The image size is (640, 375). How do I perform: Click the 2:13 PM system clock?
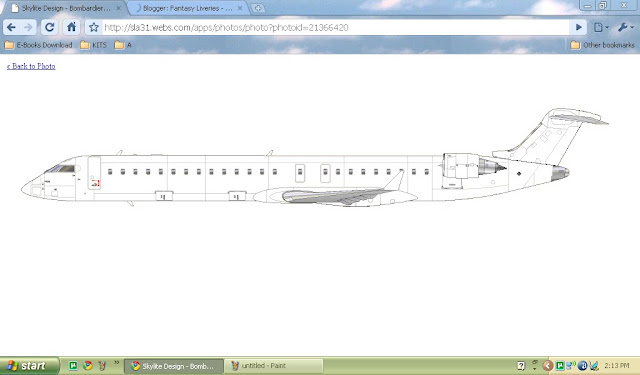click(x=617, y=366)
